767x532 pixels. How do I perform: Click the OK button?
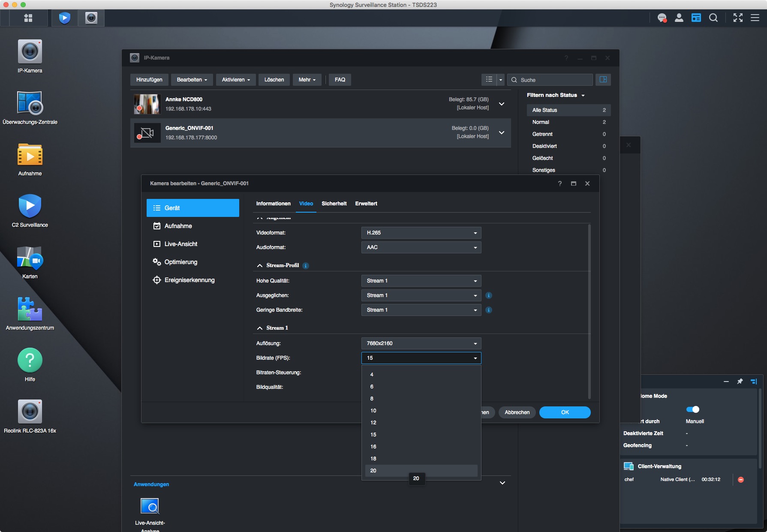tap(565, 412)
